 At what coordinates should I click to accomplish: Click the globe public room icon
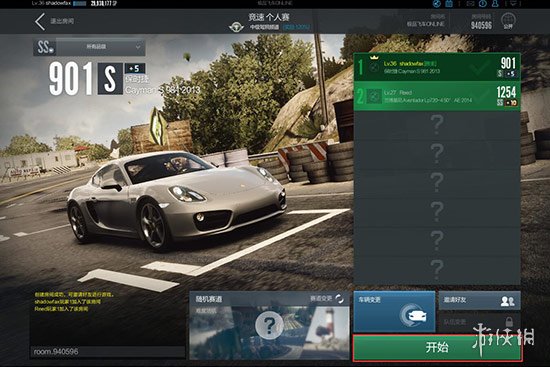coord(508,21)
